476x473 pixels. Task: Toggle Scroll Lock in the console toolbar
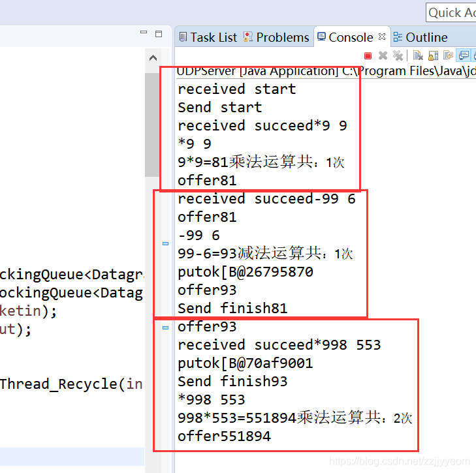click(x=433, y=55)
